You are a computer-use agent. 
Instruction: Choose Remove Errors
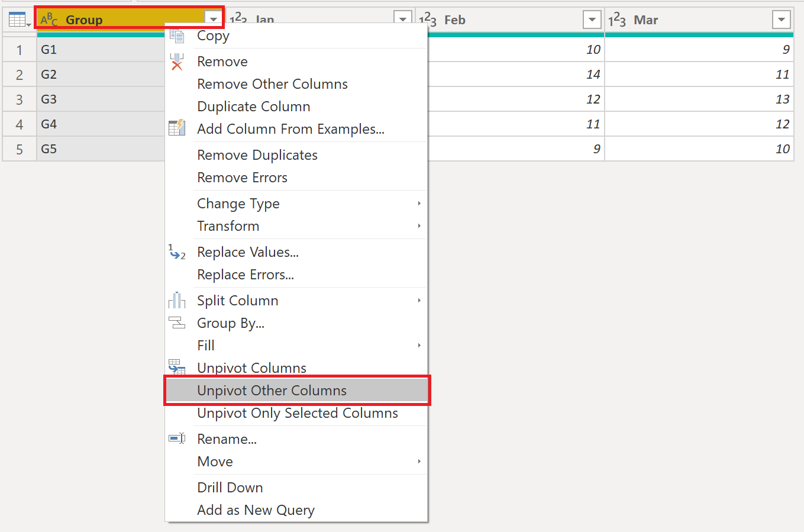click(296, 178)
